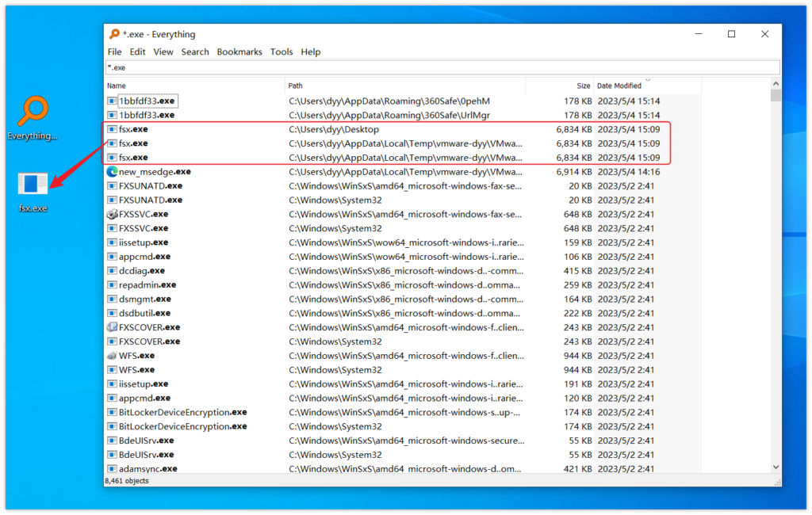Image resolution: width=812 pixels, height=515 pixels.
Task: Select the Everything desktop shortcut icon
Action: click(33, 111)
